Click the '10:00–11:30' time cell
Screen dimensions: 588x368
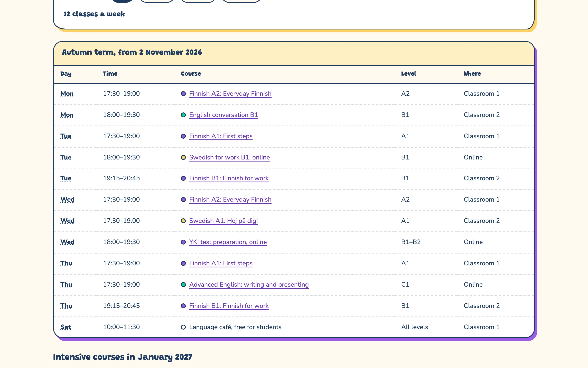pos(121,327)
